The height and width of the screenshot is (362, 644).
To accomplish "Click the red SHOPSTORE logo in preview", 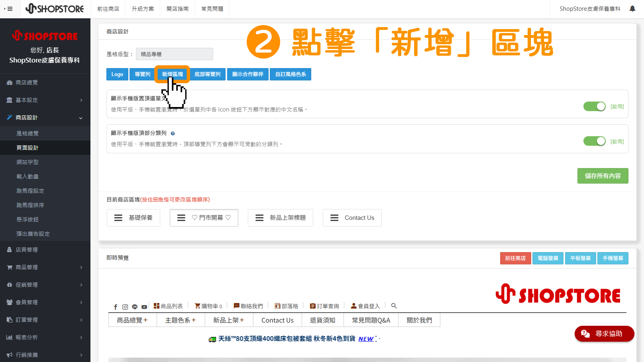I will [558, 294].
